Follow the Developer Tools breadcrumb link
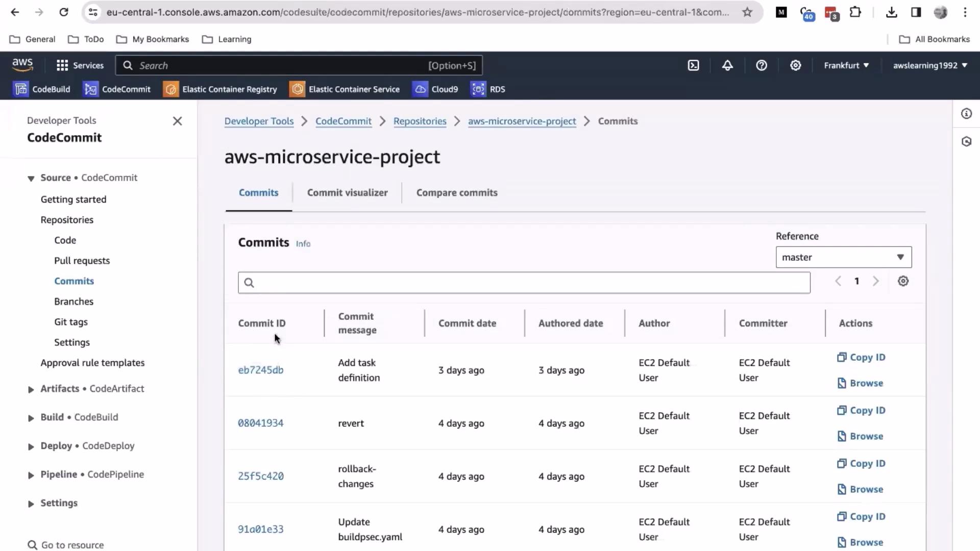The image size is (980, 551). coord(259,121)
